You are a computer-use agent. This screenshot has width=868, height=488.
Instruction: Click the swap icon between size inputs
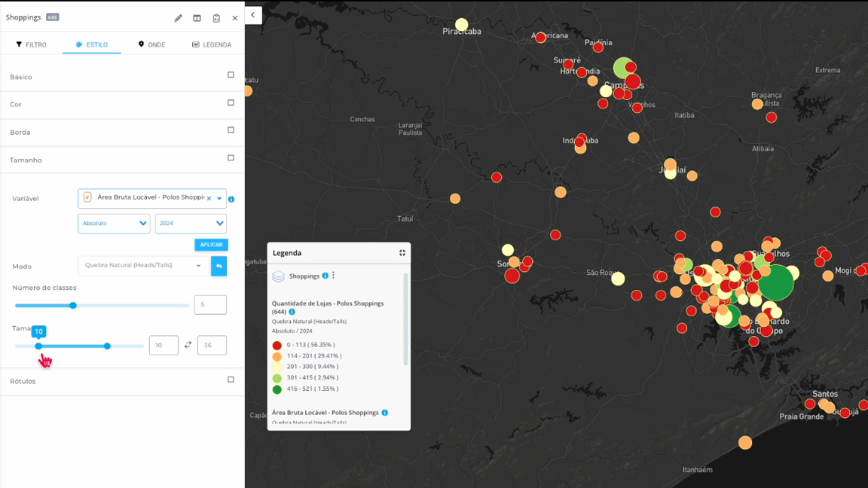(188, 345)
